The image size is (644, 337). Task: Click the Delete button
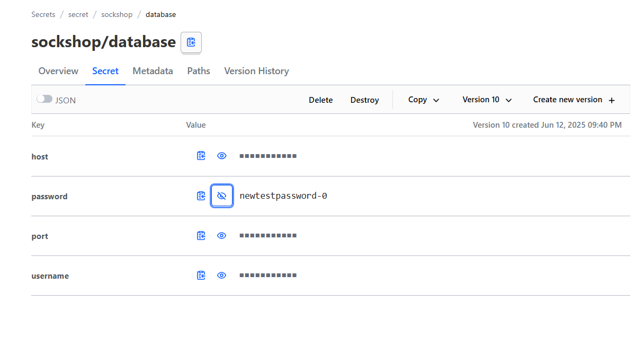click(321, 100)
